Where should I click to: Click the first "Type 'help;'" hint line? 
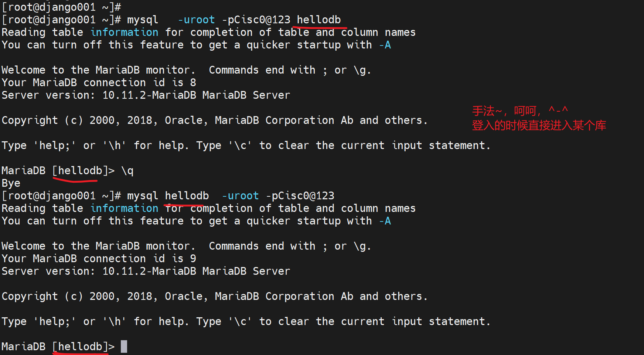click(246, 145)
